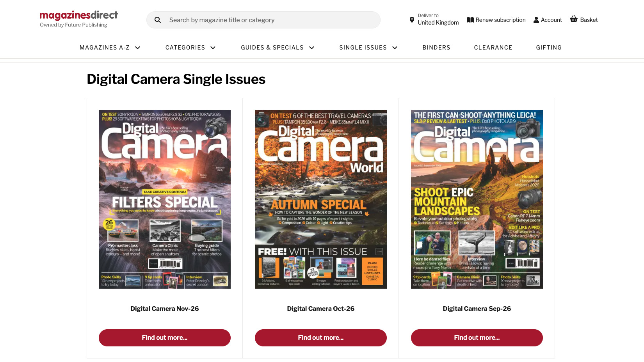Open the magazinesdirect home logo
The width and height of the screenshot is (644, 362).
(x=79, y=15)
